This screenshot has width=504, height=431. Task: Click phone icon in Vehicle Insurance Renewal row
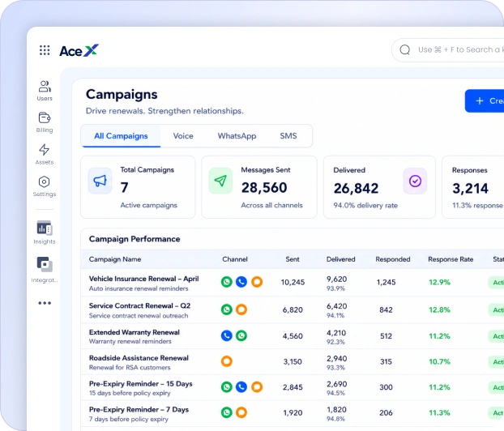pos(241,282)
